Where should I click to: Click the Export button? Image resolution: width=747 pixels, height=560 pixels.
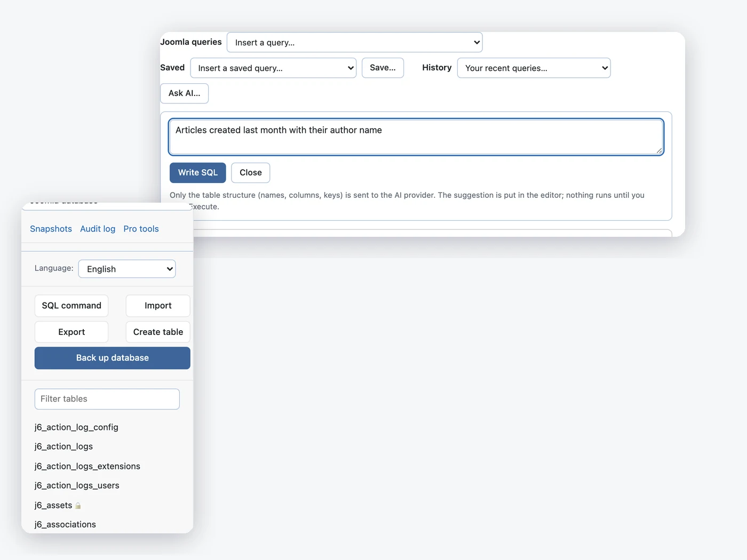71,332
